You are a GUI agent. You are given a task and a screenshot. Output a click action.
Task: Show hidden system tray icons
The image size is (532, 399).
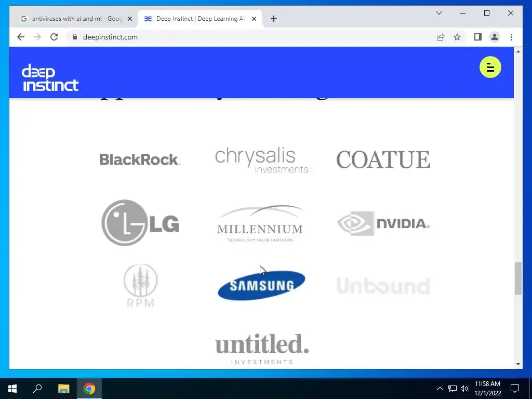click(440, 389)
